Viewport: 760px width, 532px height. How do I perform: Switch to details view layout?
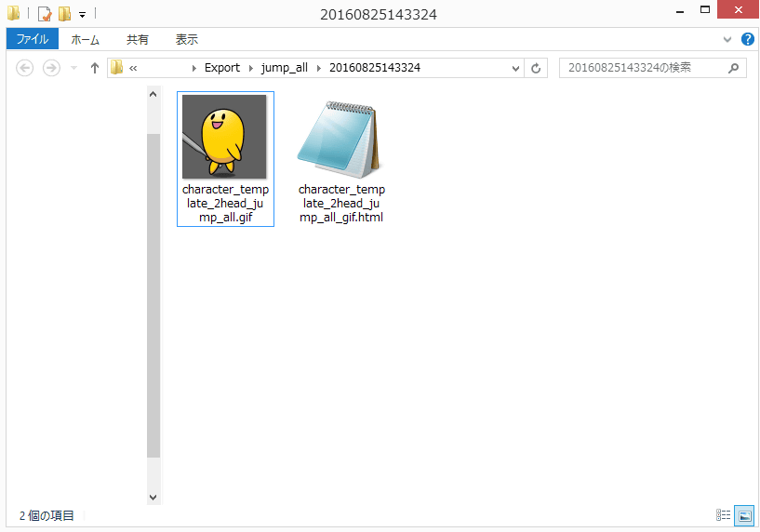pos(723,515)
